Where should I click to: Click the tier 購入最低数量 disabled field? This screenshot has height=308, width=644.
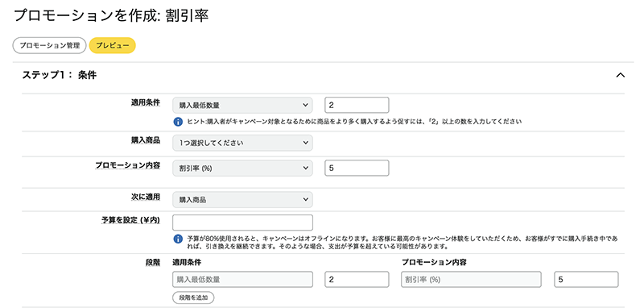click(x=243, y=279)
